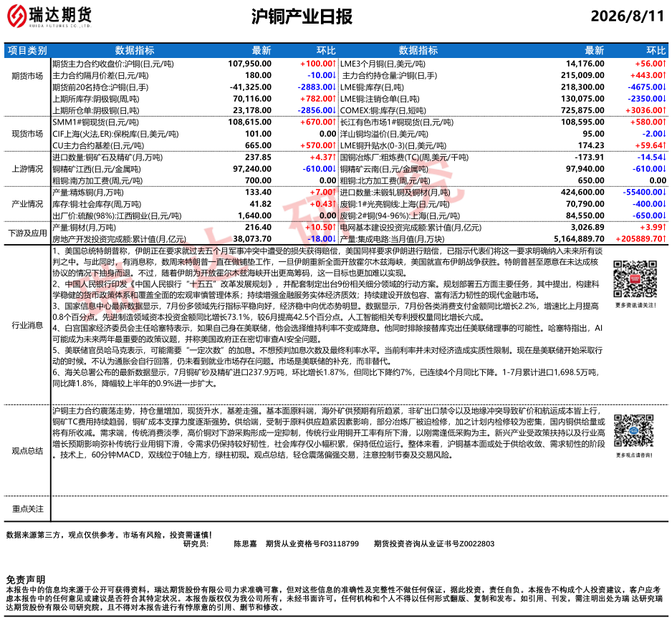Click the row label 主力合约隔月价差(日,元/吨)
Image resolution: width=672 pixels, height=620 pixels.
[x=101, y=76]
